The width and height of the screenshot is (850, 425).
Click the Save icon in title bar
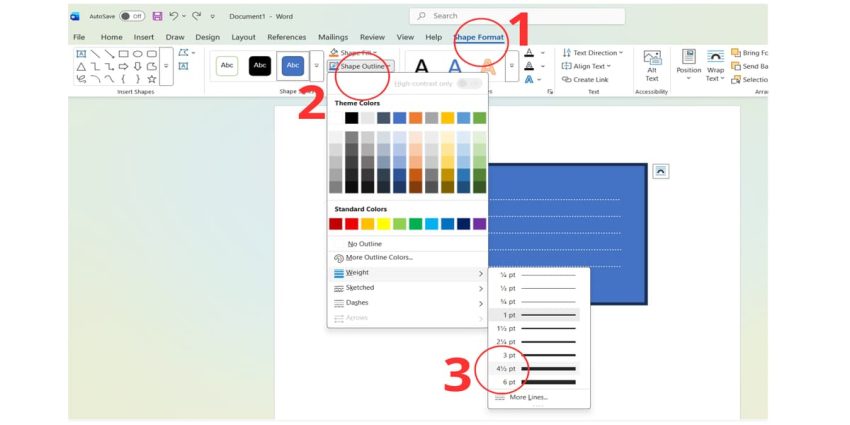click(x=157, y=16)
